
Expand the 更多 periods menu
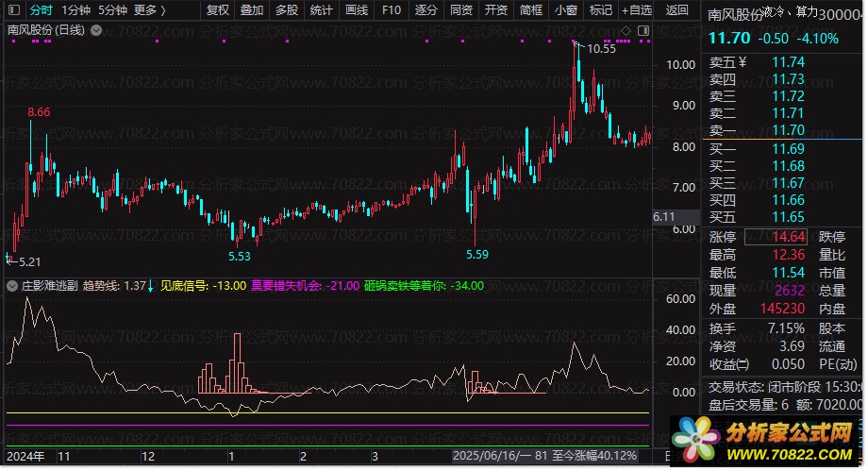pyautogui.click(x=149, y=10)
